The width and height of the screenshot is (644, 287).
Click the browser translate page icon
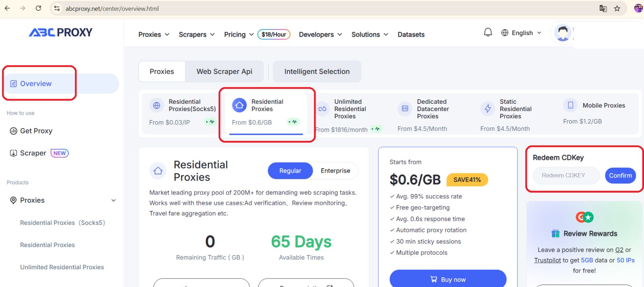[603, 8]
